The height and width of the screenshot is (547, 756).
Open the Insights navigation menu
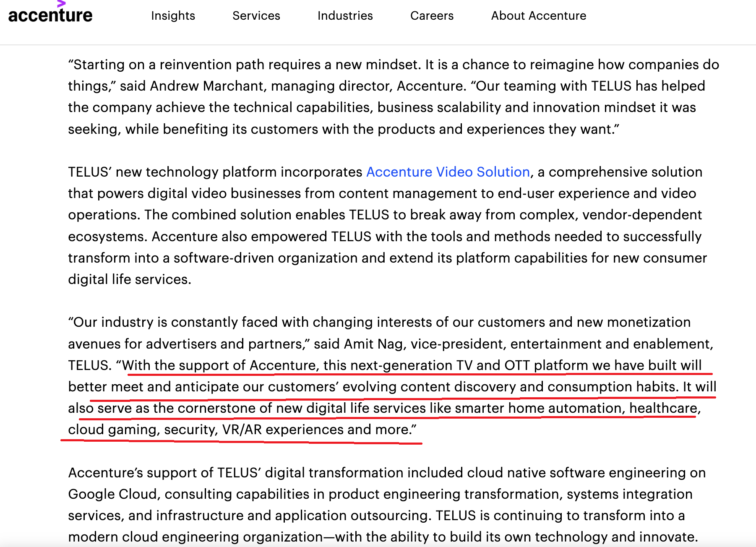(173, 16)
